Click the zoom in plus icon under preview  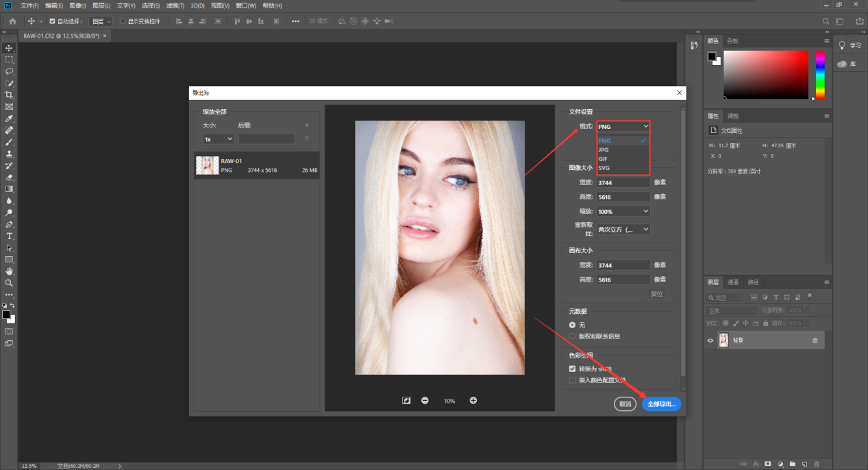click(473, 401)
